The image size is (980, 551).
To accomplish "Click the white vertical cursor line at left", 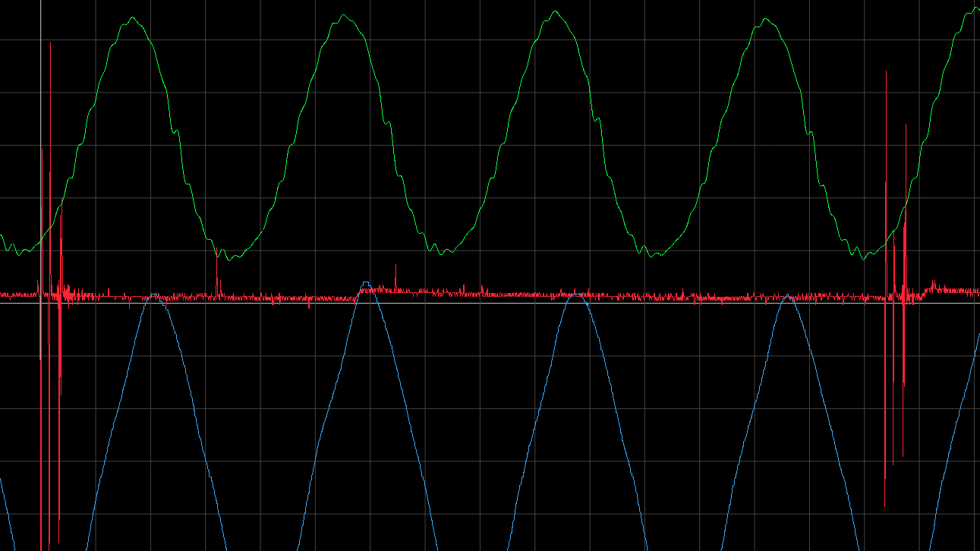I will (x=41, y=114).
